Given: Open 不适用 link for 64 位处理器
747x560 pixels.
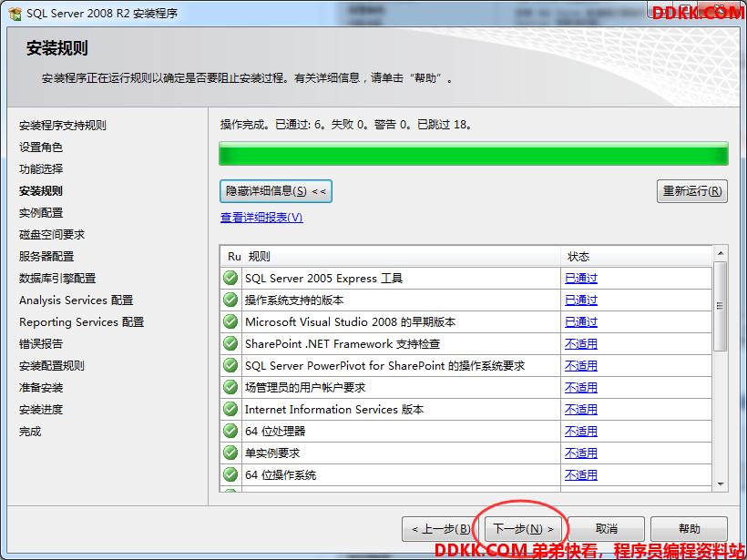Looking at the screenshot, I should [x=580, y=432].
